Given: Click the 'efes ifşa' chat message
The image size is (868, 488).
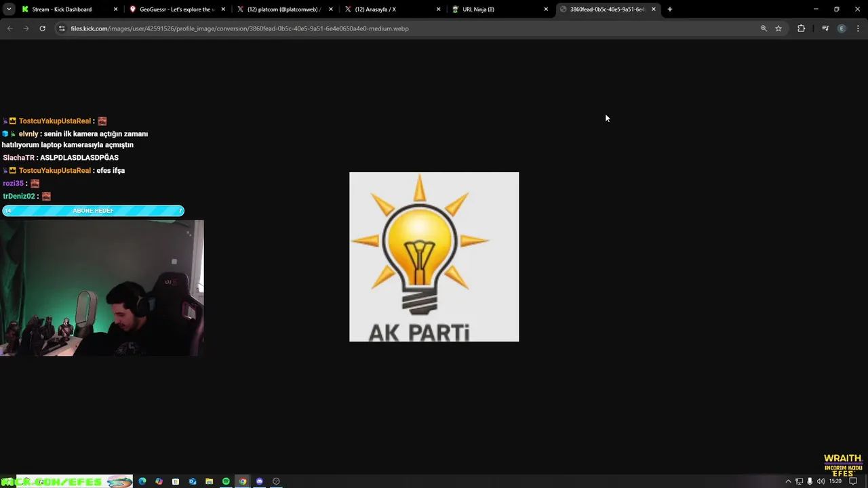Looking at the screenshot, I should point(111,171).
